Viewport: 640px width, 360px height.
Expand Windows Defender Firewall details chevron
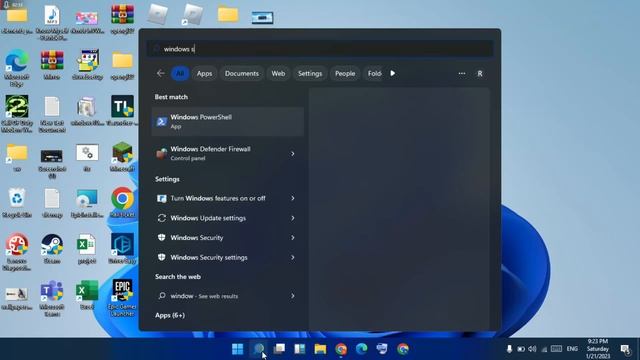(x=293, y=153)
